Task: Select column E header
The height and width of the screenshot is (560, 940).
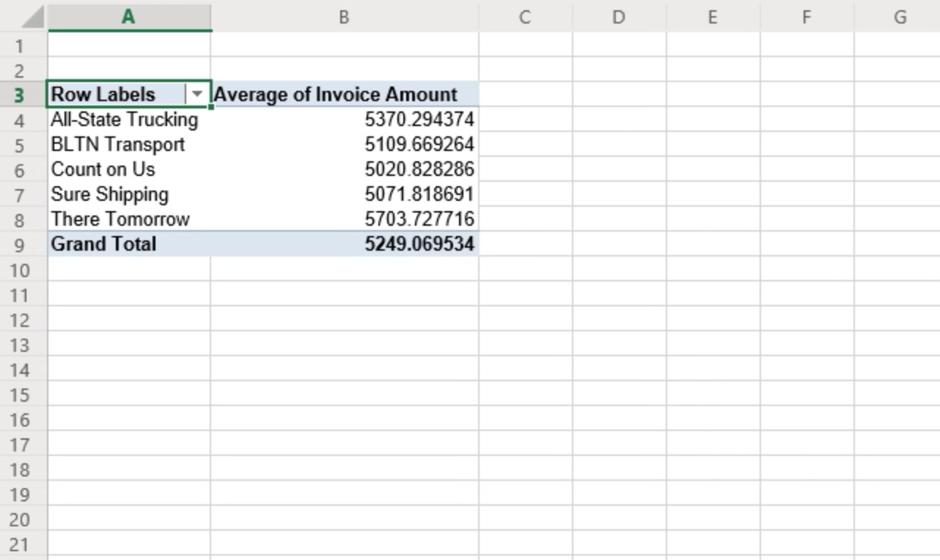Action: [x=713, y=17]
